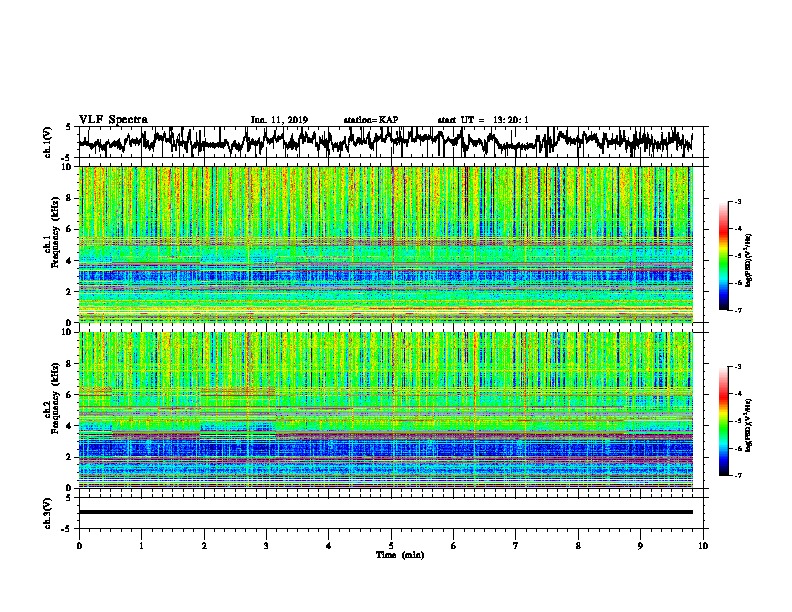The height and width of the screenshot is (612, 792).
Task: Click time-axis tick label "10"
Action: point(703,546)
